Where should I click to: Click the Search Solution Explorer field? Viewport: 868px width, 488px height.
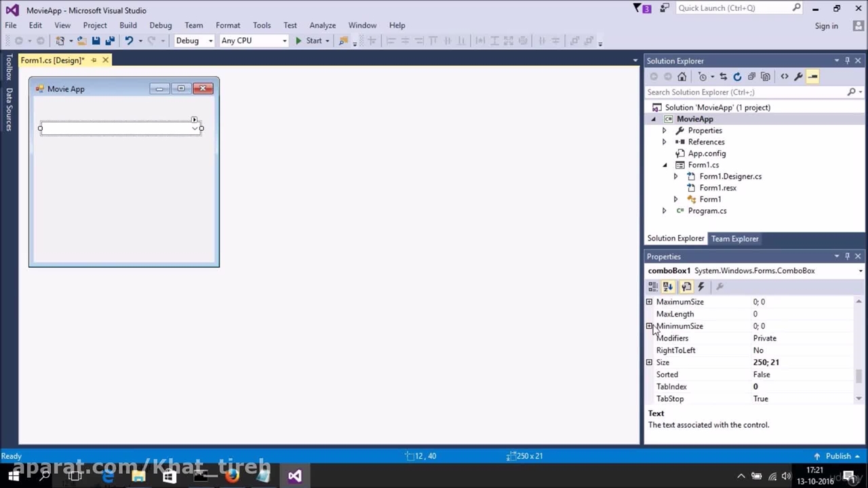tap(746, 92)
